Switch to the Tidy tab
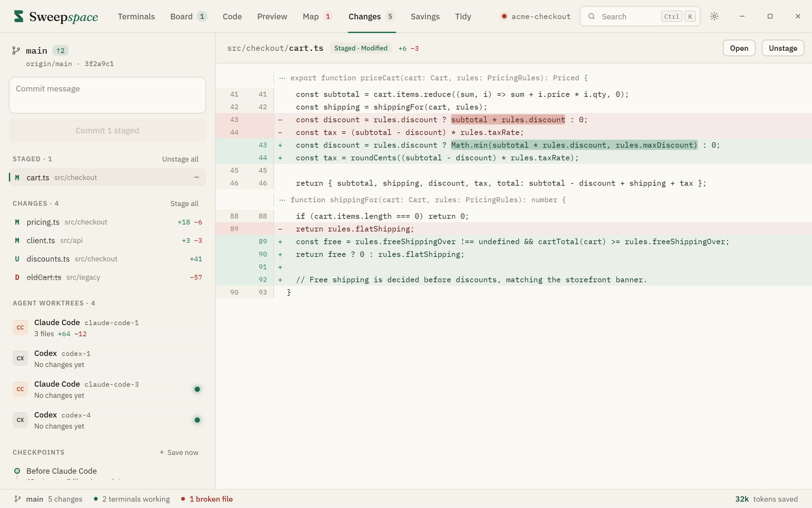Screen dimensions: 812x508 (x=463, y=16)
